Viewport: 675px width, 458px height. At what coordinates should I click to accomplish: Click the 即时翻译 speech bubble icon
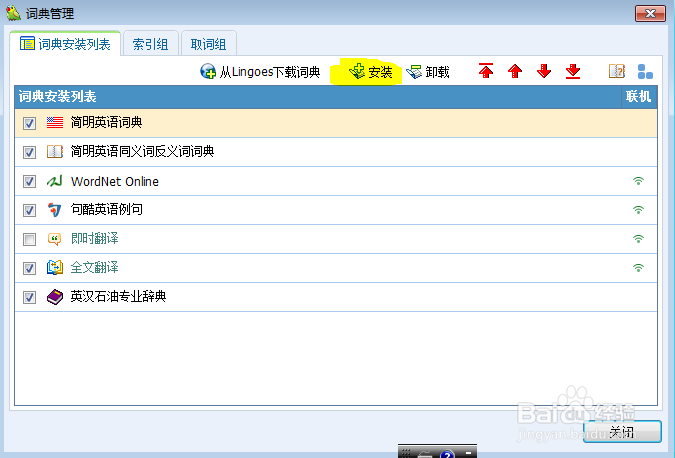click(54, 239)
